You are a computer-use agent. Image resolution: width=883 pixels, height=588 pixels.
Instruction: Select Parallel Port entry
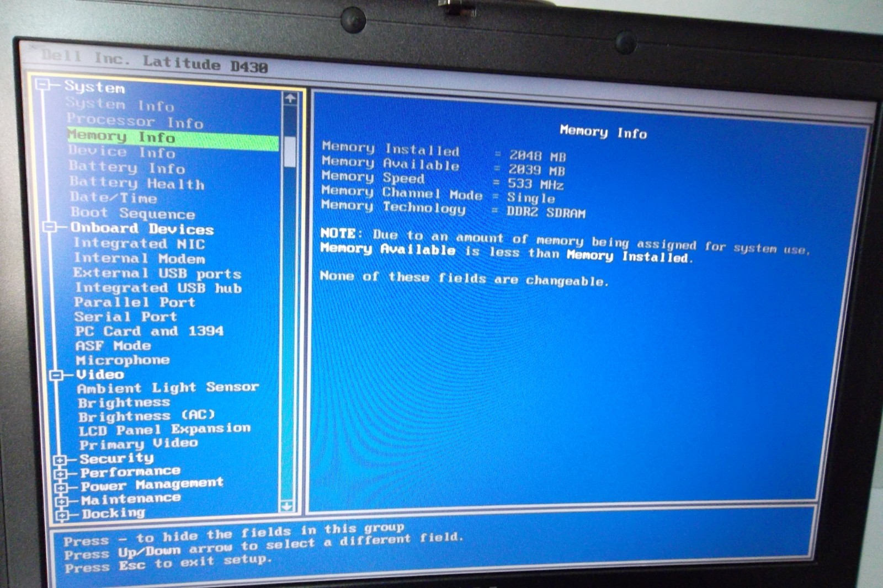[x=135, y=302]
